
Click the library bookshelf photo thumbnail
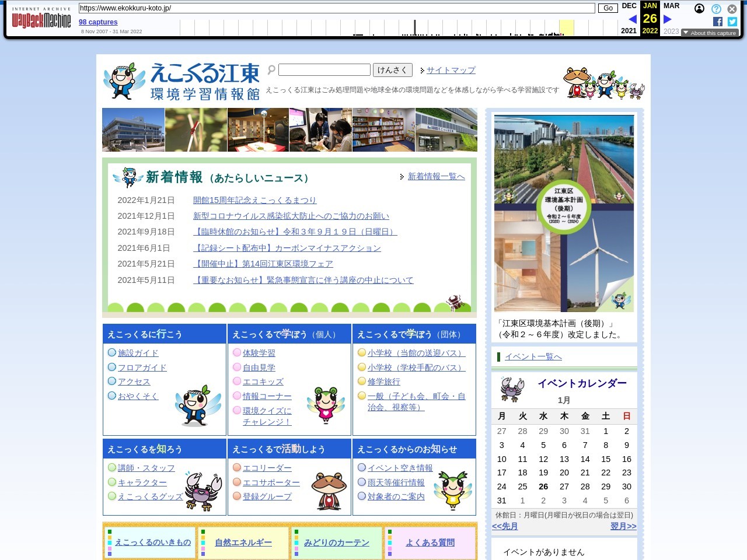click(383, 129)
